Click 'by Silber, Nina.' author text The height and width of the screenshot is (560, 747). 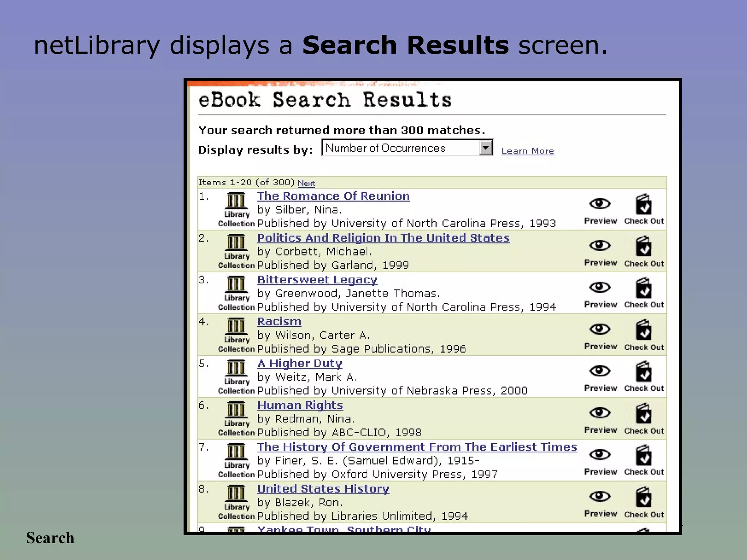(x=299, y=210)
